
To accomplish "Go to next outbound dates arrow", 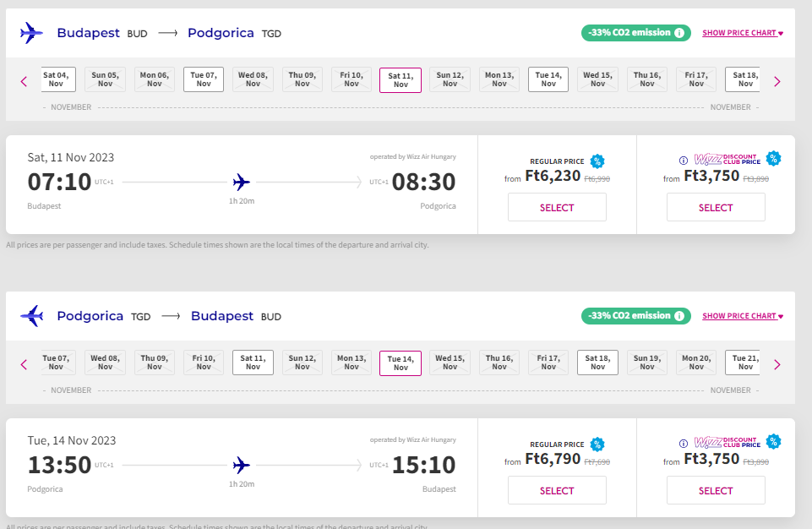I will tap(777, 81).
